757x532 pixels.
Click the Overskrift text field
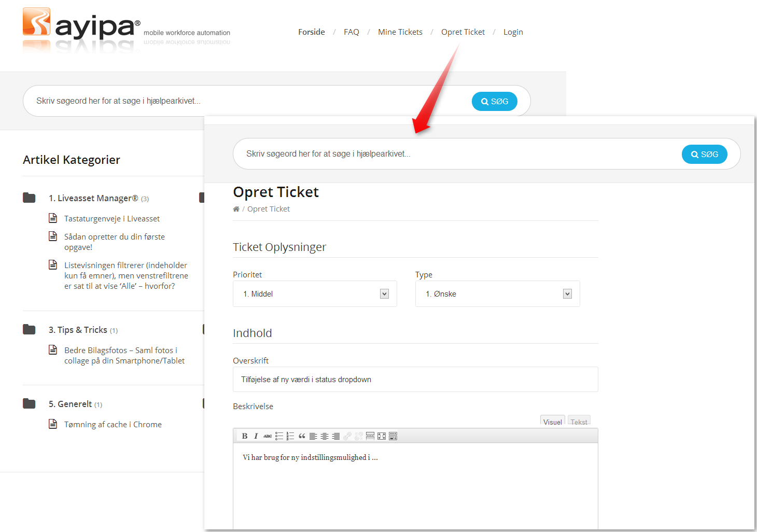click(x=415, y=380)
